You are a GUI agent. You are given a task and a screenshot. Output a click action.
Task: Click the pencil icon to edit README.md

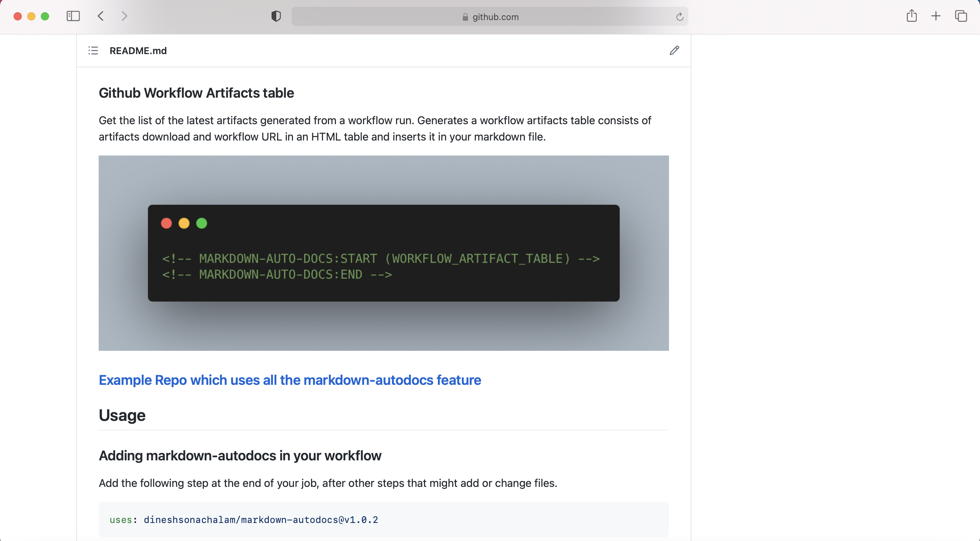tap(674, 50)
